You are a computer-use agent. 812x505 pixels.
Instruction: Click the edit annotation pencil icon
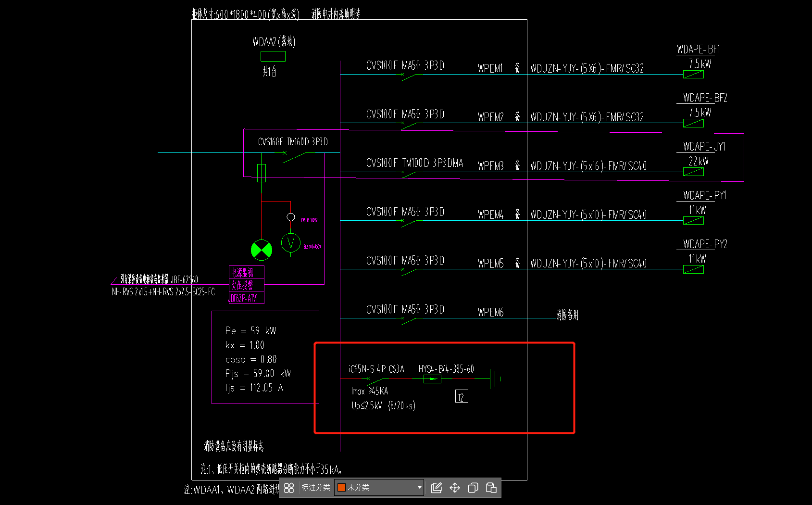[x=437, y=488]
